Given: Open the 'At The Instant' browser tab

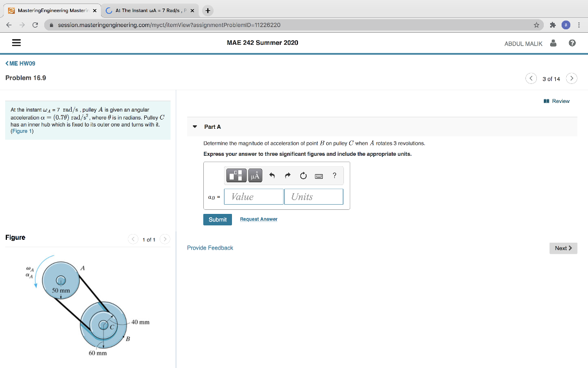Looking at the screenshot, I should pos(144,10).
